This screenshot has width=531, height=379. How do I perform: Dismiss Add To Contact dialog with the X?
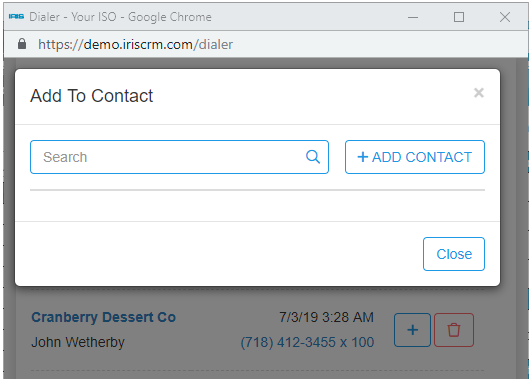[479, 92]
